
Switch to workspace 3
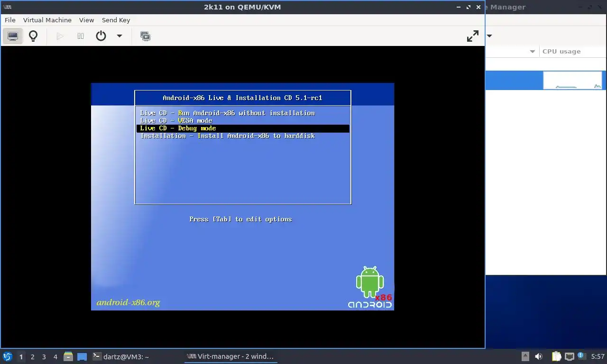coord(44,356)
